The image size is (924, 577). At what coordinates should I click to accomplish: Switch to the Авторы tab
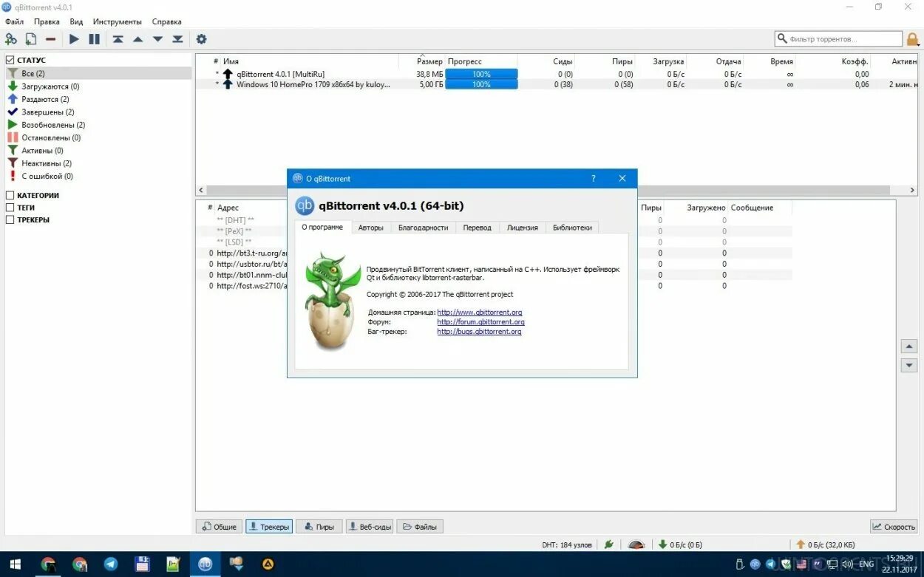371,228
